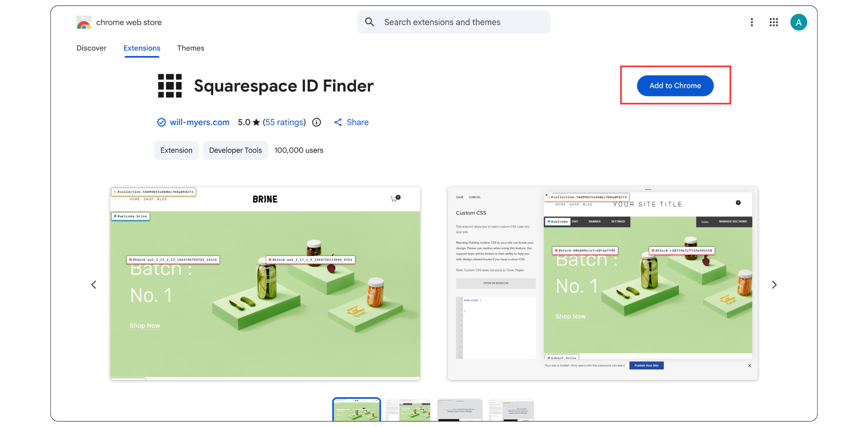Open the Custom CSS screenshot preview
868x427 pixels.
pos(603,283)
